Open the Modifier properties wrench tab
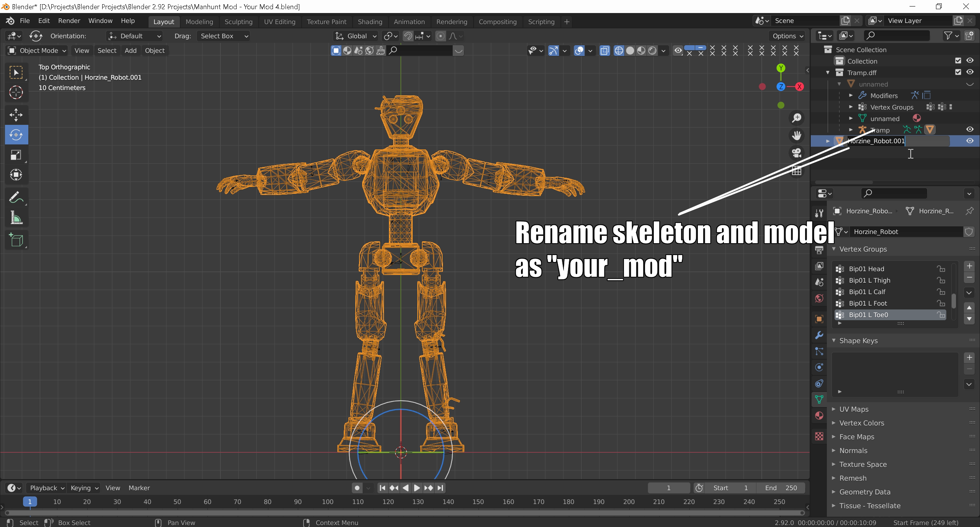980x527 pixels. 819,335
